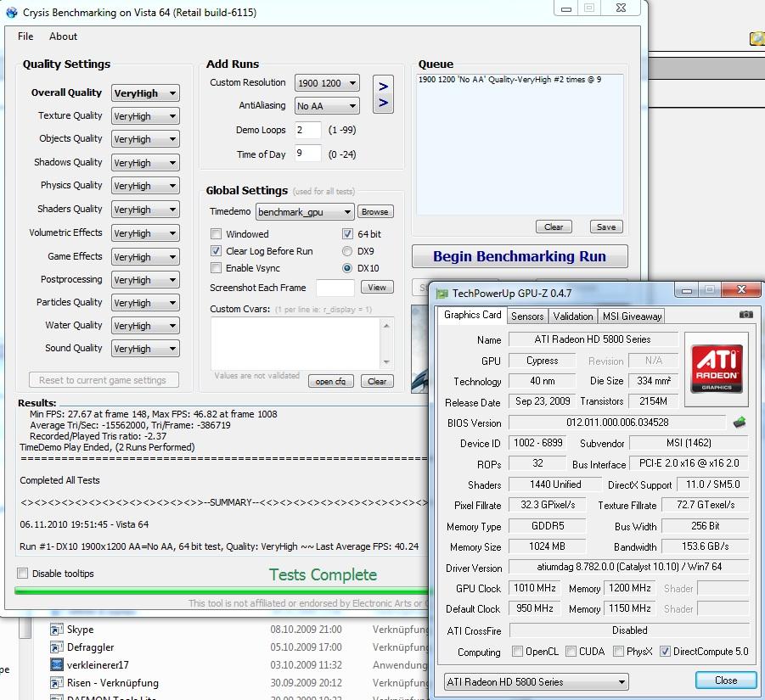Toggle the CUDA checkbox in GPU-Z
The image size is (765, 700).
571,652
